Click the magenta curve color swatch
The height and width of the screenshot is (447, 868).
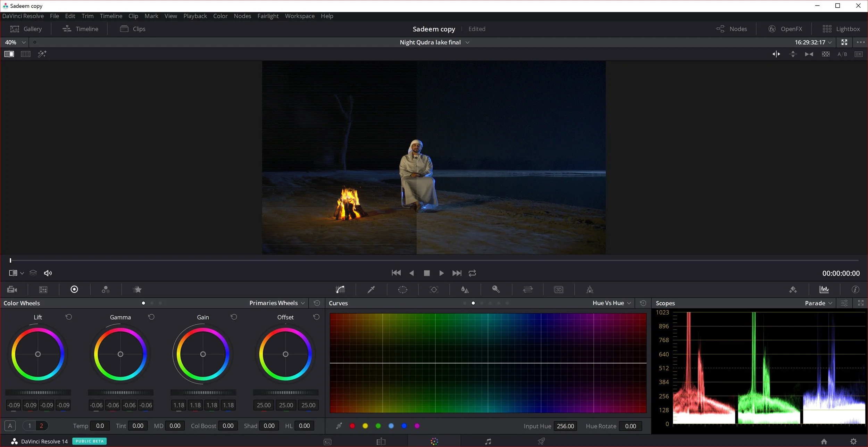(x=417, y=426)
